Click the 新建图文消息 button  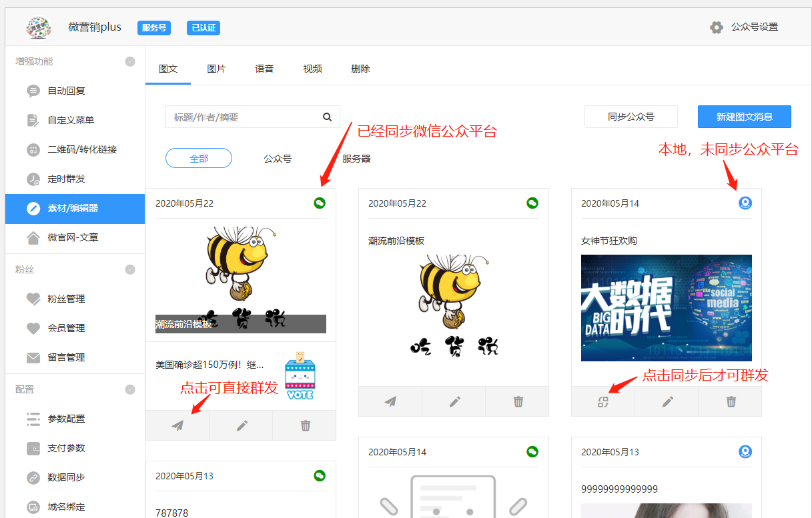pyautogui.click(x=745, y=117)
